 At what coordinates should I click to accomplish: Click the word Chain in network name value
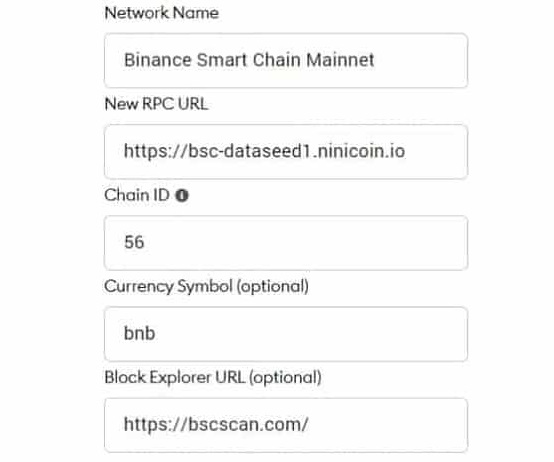coord(277,60)
